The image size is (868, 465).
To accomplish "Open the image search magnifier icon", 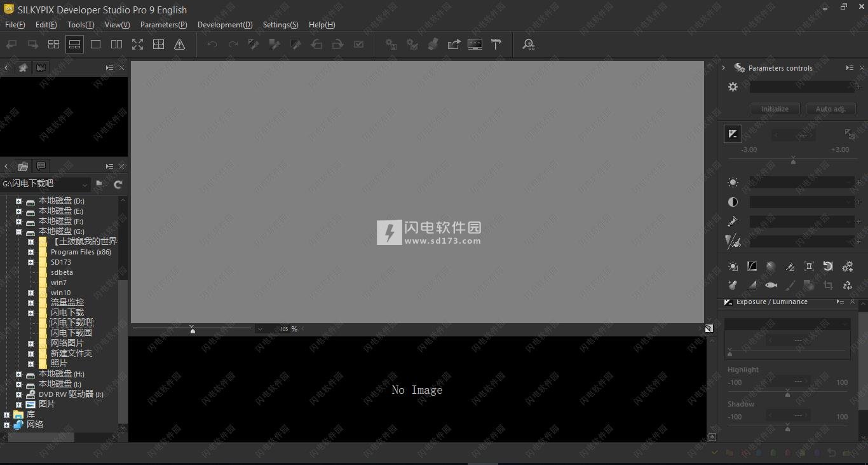I will pos(528,45).
